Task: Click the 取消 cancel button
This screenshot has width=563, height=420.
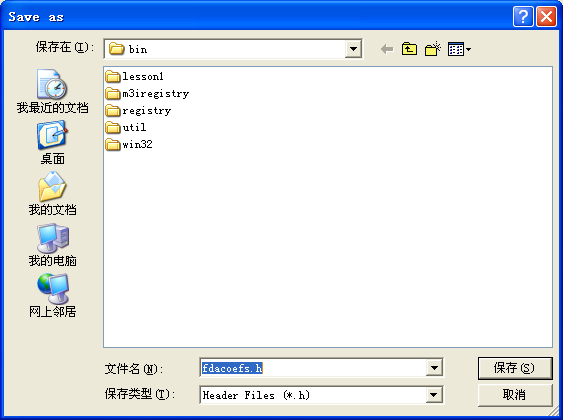Action: 515,395
